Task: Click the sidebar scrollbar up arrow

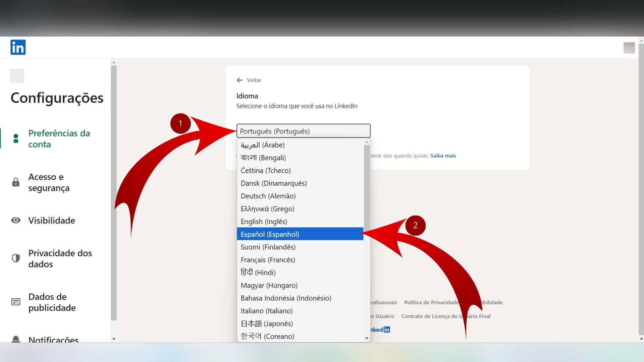Action: (x=114, y=62)
